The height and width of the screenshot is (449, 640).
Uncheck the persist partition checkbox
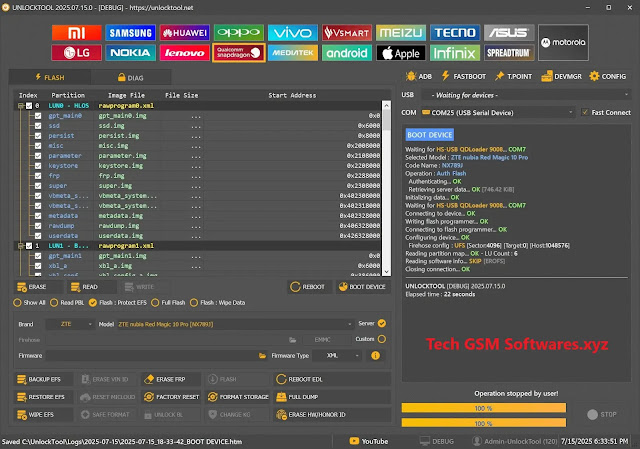[x=38, y=136]
